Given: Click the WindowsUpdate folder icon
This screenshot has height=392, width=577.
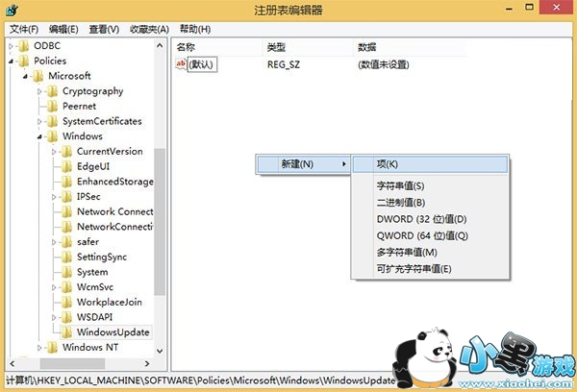Looking at the screenshot, I should pyautogui.click(x=67, y=332).
